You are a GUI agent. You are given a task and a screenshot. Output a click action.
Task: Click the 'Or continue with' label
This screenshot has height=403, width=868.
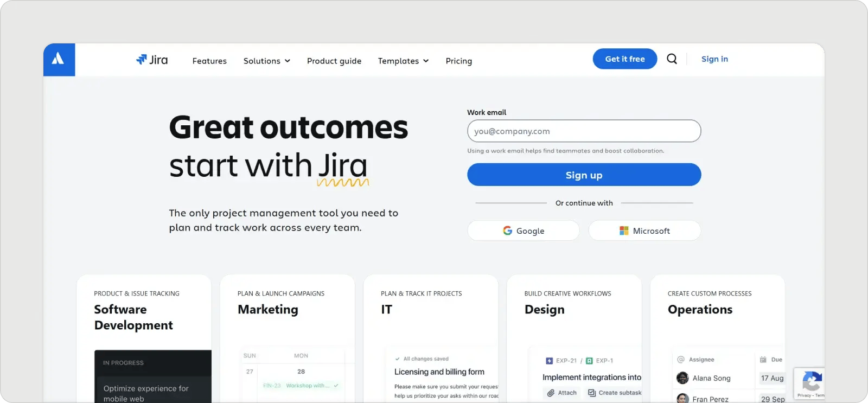coord(584,203)
